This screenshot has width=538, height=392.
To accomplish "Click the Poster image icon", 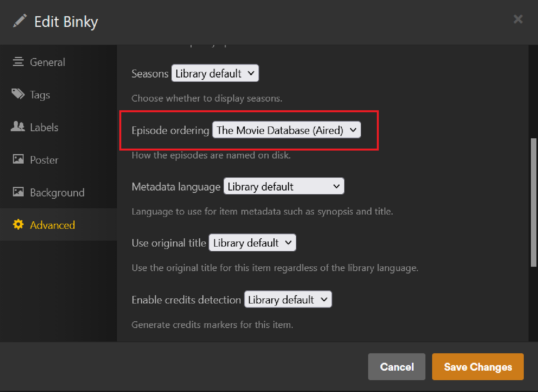I will 18,159.
